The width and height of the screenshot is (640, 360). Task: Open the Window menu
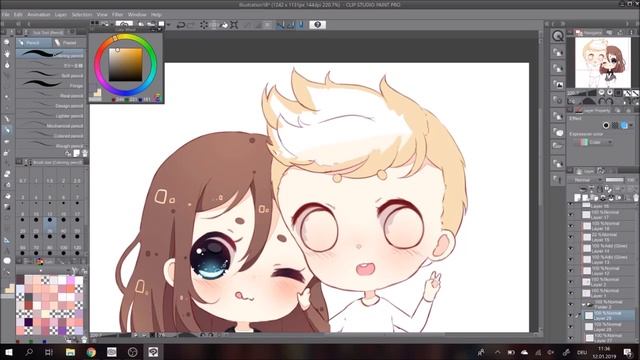137,15
